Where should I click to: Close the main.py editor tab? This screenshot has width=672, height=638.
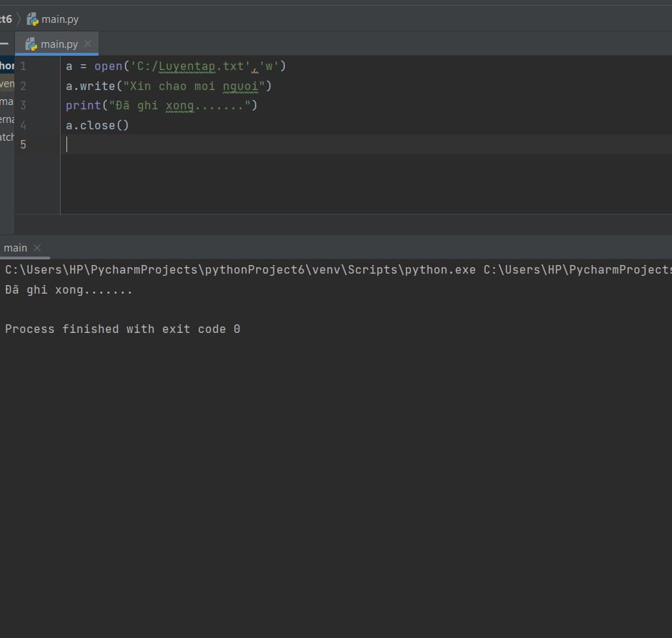pos(88,44)
